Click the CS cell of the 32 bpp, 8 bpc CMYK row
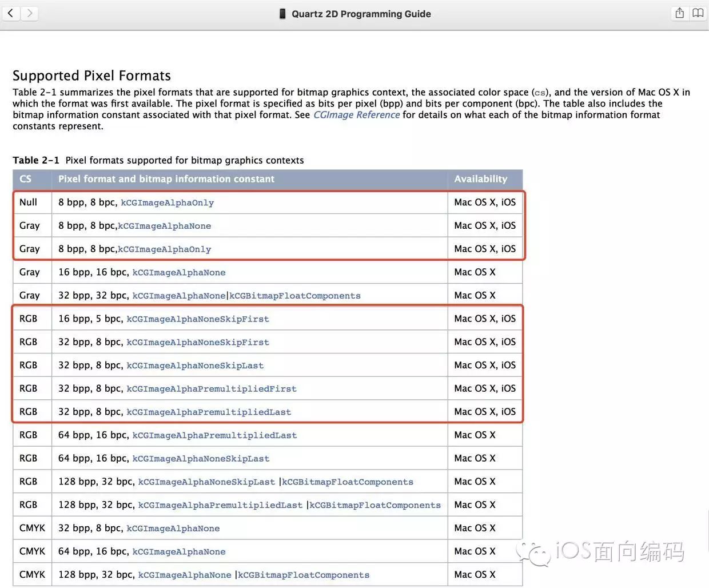Screen dimensions: 709x588 click(32, 528)
